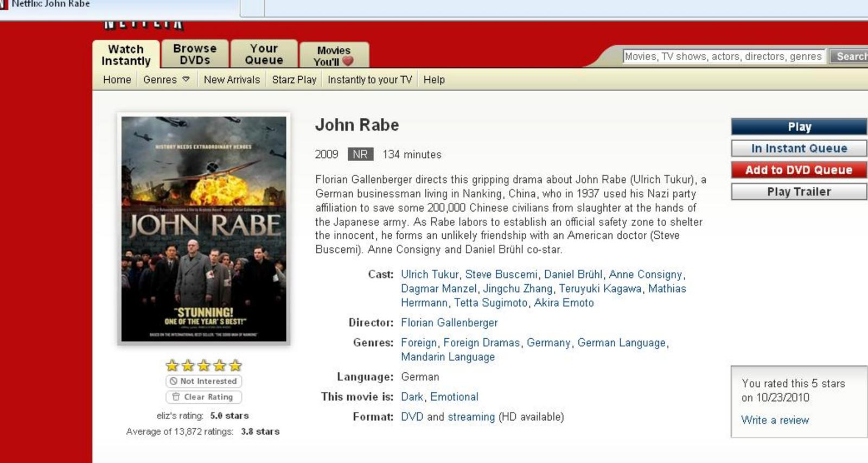Select Starz Play in the sub-navigation
Image resolution: width=868 pixels, height=463 pixels.
294,80
